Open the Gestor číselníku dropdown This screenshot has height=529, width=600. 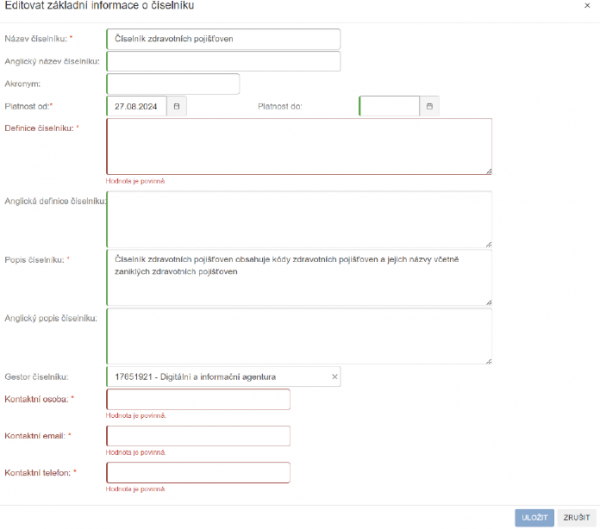point(215,376)
